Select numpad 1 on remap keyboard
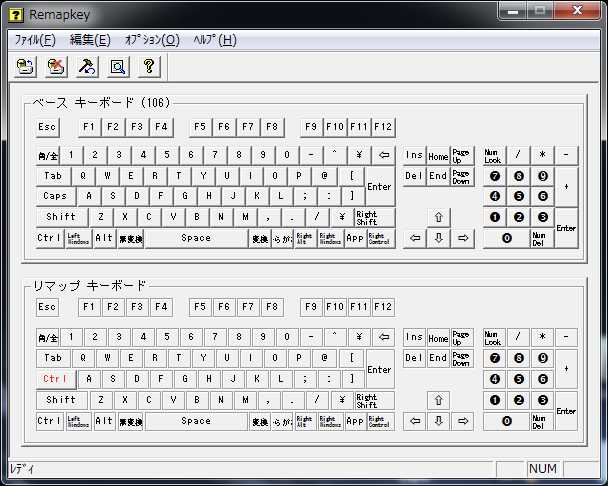The image size is (608, 486). [x=495, y=400]
